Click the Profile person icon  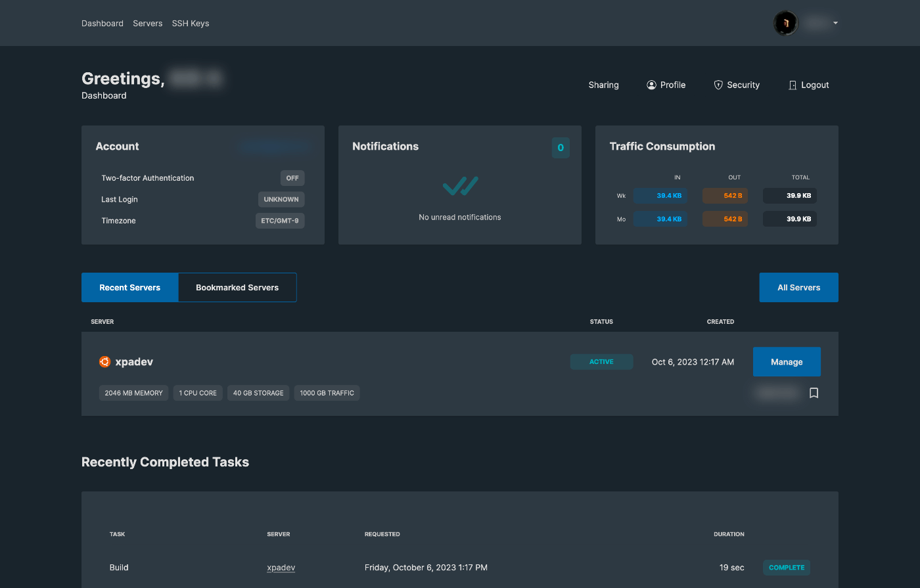point(651,85)
